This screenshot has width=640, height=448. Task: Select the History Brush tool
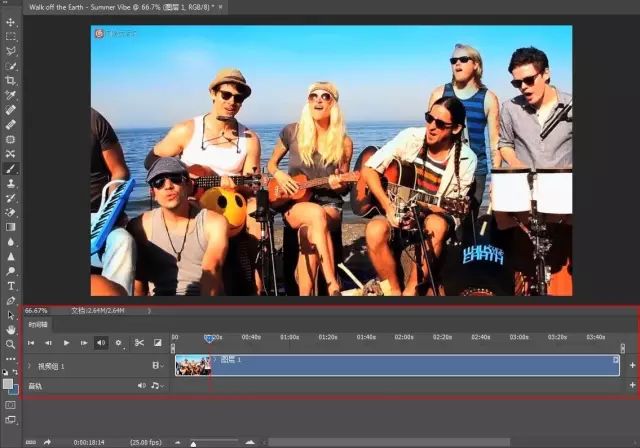click(11, 198)
